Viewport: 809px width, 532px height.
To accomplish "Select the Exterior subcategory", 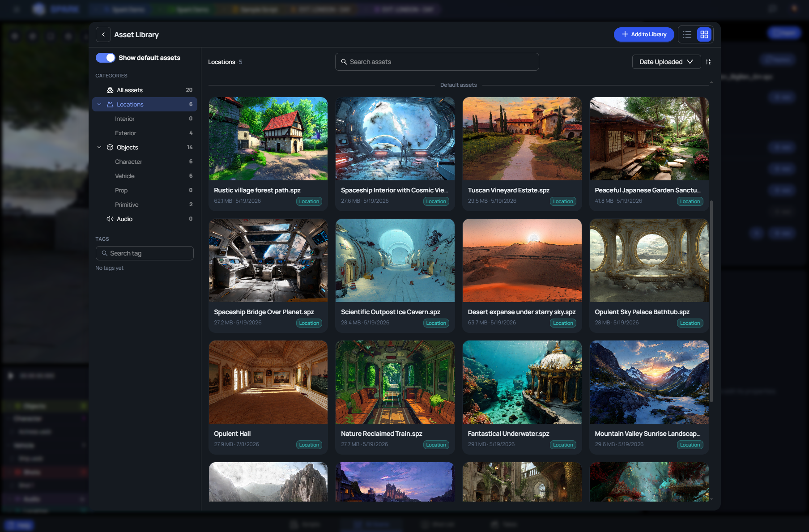I will click(x=145, y=133).
